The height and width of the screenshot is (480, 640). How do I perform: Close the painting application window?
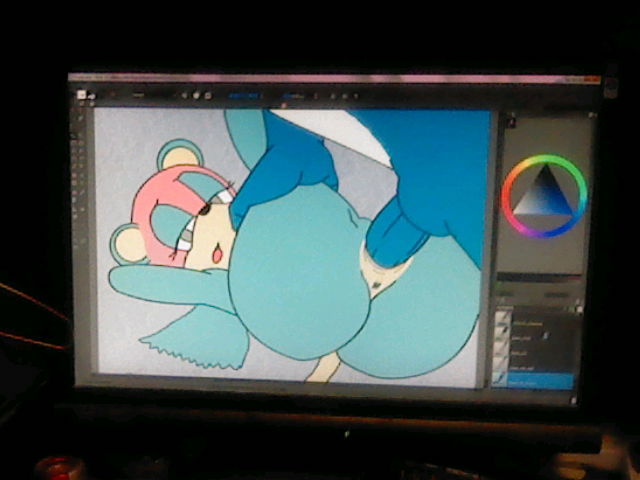pyautogui.click(x=594, y=79)
